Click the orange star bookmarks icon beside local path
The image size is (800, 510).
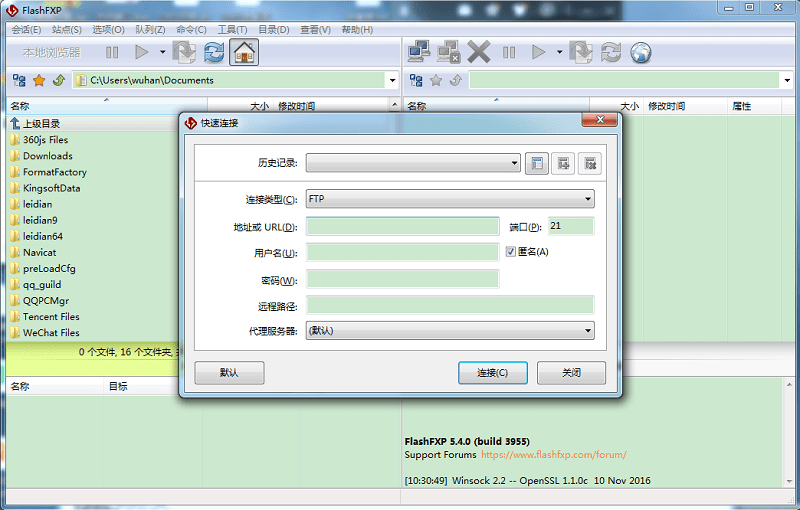click(x=39, y=80)
